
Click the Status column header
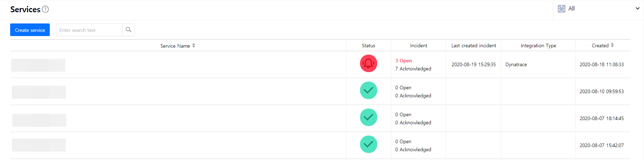(x=368, y=46)
